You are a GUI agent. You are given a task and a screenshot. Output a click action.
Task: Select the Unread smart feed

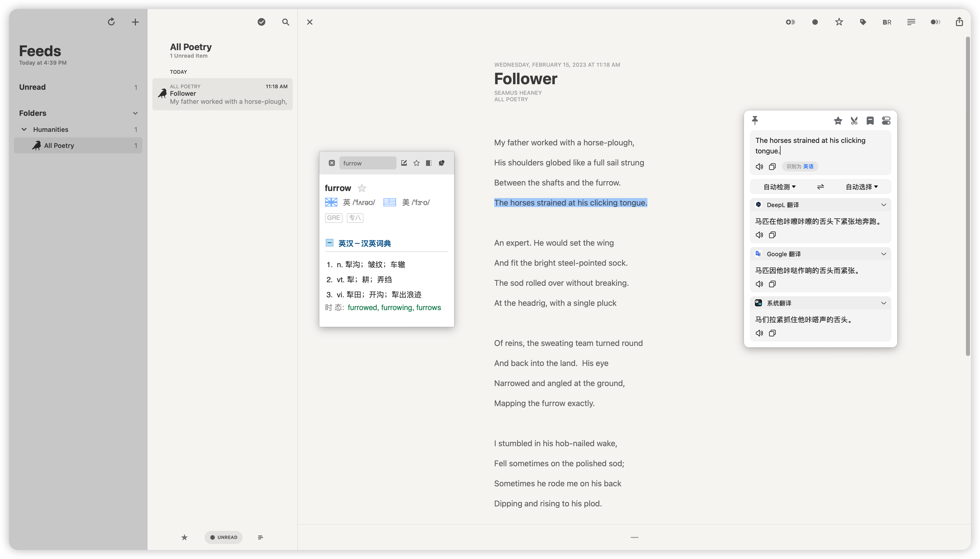coord(33,87)
